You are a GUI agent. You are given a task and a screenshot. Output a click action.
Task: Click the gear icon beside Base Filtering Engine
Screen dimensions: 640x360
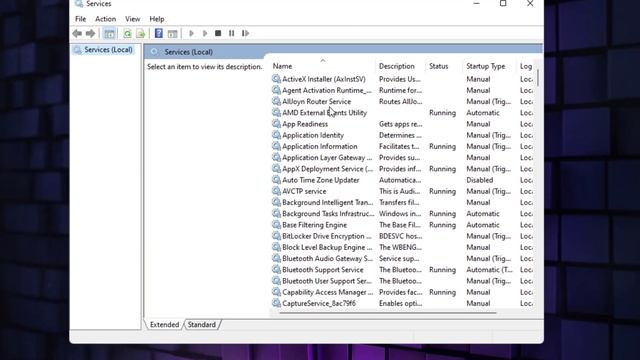coord(276,224)
